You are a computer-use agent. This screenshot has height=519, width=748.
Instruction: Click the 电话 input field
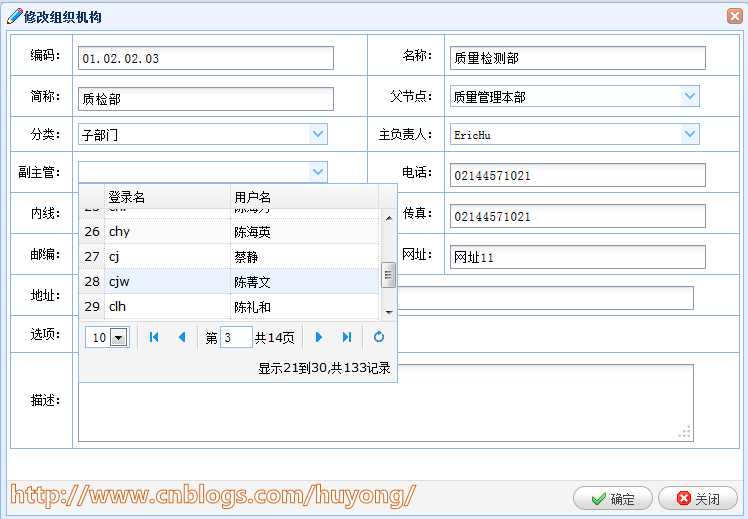[577, 175]
